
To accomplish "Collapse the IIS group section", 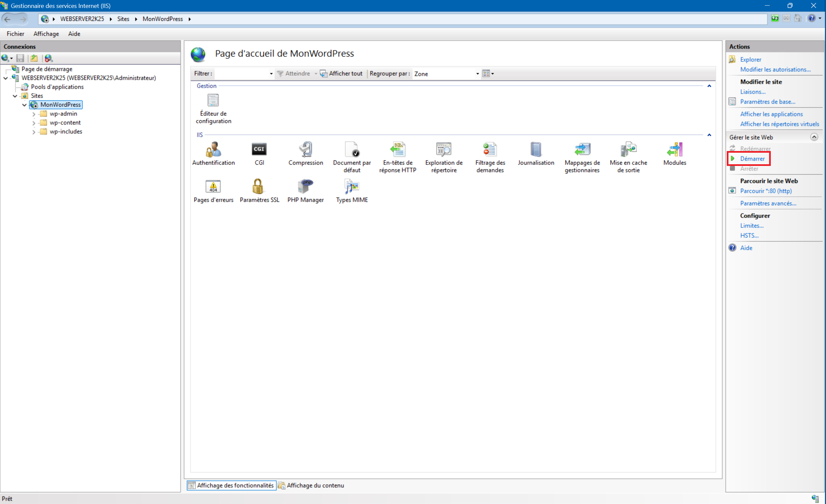I will pos(709,135).
